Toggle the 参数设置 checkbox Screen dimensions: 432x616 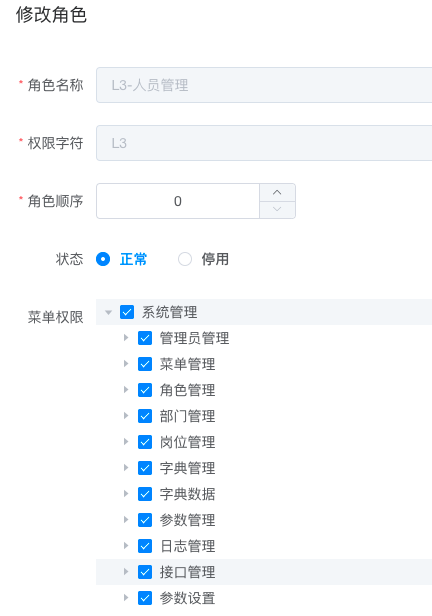(145, 598)
